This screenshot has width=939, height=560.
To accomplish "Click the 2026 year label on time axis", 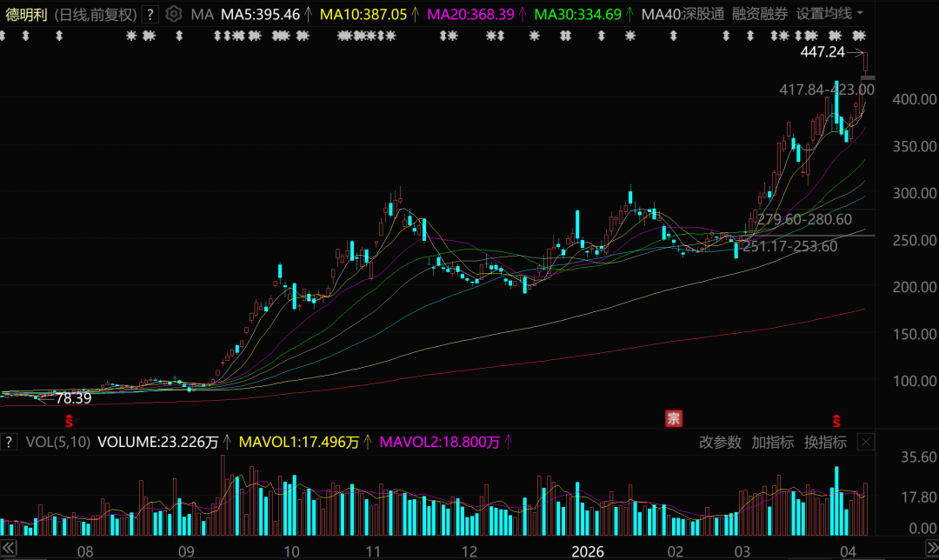I will pos(588,551).
